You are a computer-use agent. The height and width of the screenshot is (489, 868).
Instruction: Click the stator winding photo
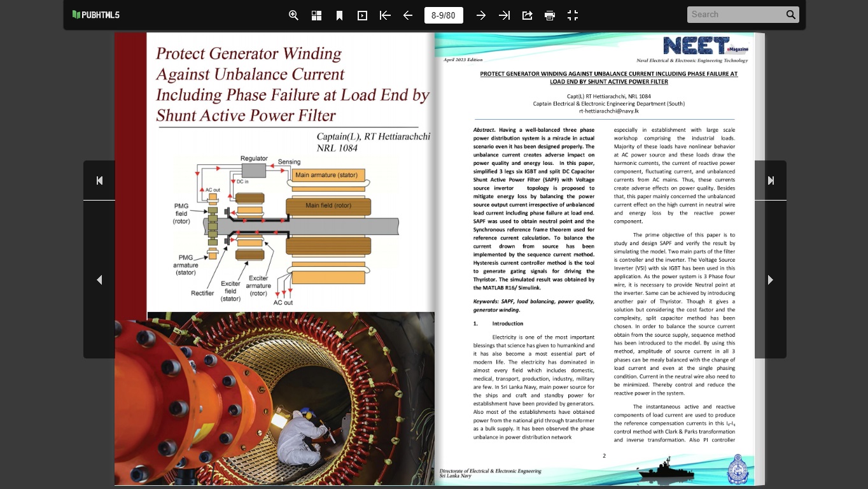point(275,399)
